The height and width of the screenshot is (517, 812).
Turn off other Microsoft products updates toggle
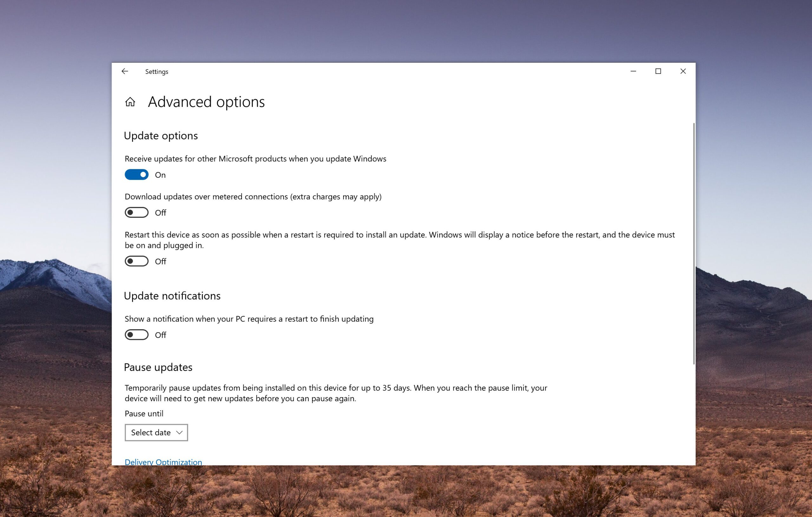(137, 175)
